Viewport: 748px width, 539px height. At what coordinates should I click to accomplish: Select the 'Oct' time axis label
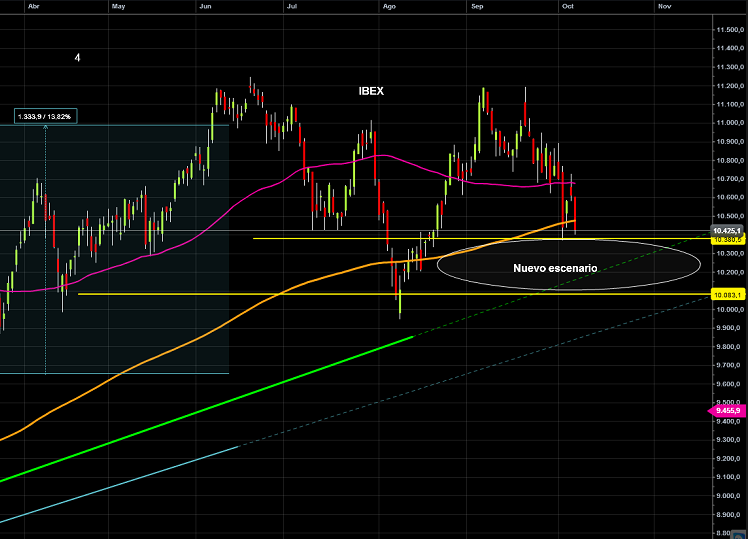567,6
